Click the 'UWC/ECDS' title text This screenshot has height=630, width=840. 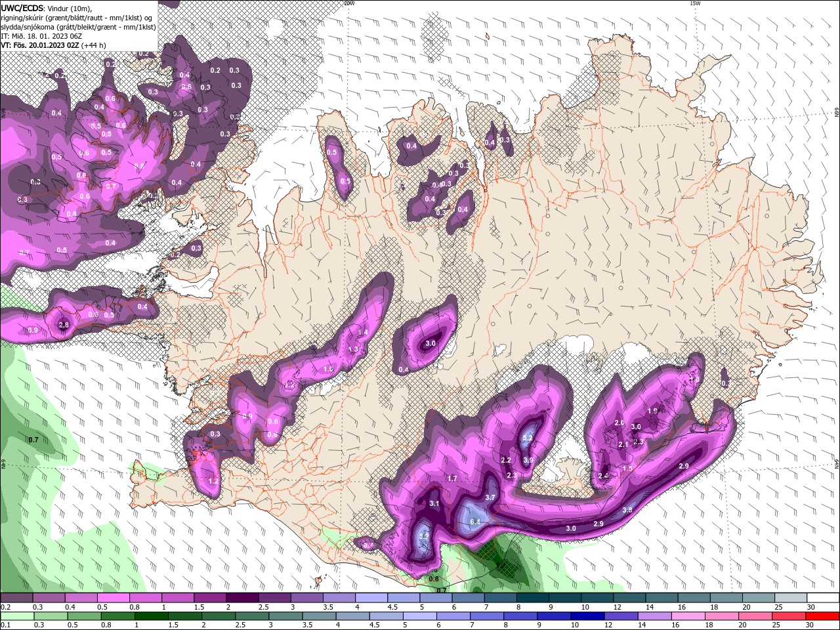[21, 8]
